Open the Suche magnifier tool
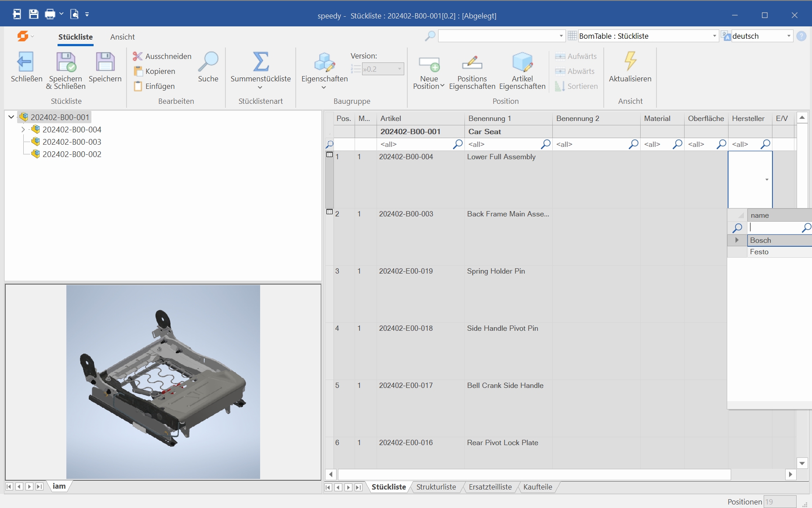Image resolution: width=812 pixels, height=508 pixels. click(208, 62)
